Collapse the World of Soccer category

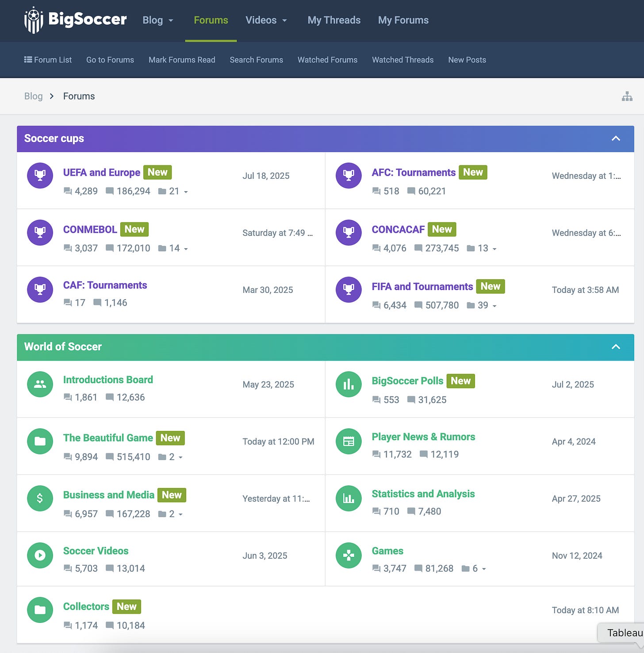pyautogui.click(x=616, y=347)
